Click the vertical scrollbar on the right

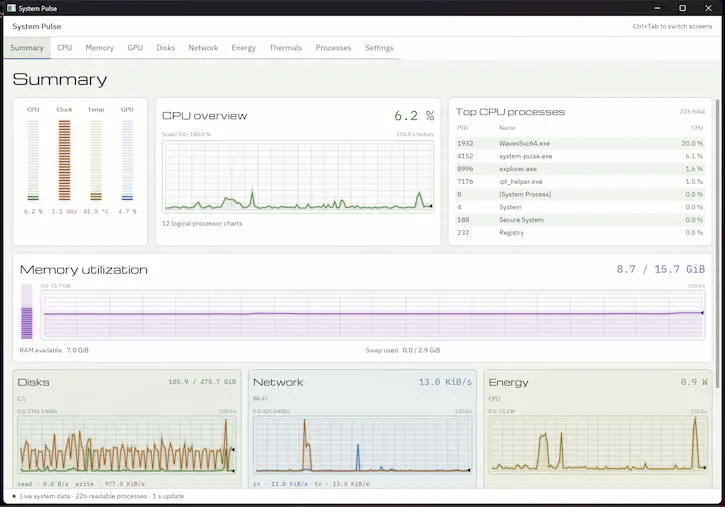[718, 243]
